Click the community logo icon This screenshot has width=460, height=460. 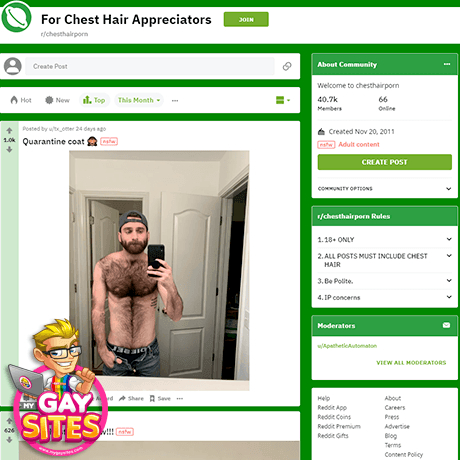click(x=16, y=17)
